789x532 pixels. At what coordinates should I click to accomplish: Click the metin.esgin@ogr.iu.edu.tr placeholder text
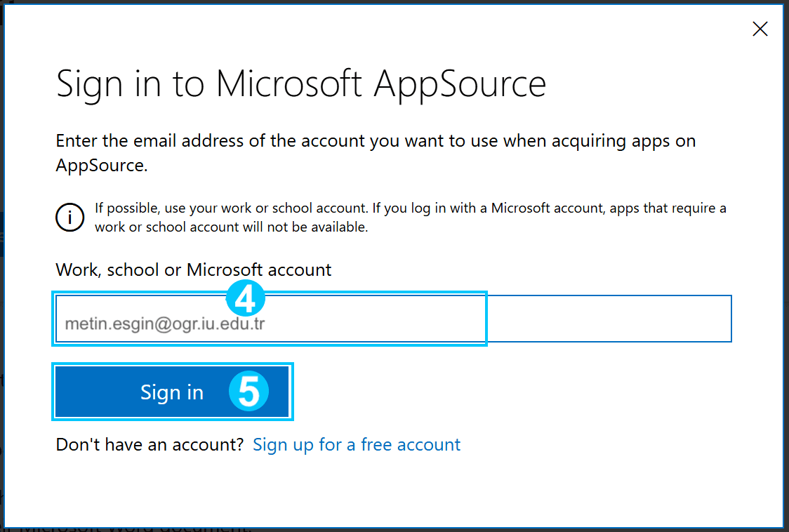click(x=165, y=324)
